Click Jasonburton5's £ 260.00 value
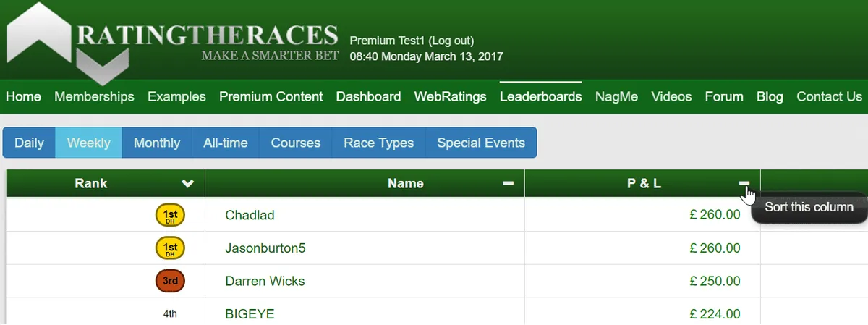 715,248
